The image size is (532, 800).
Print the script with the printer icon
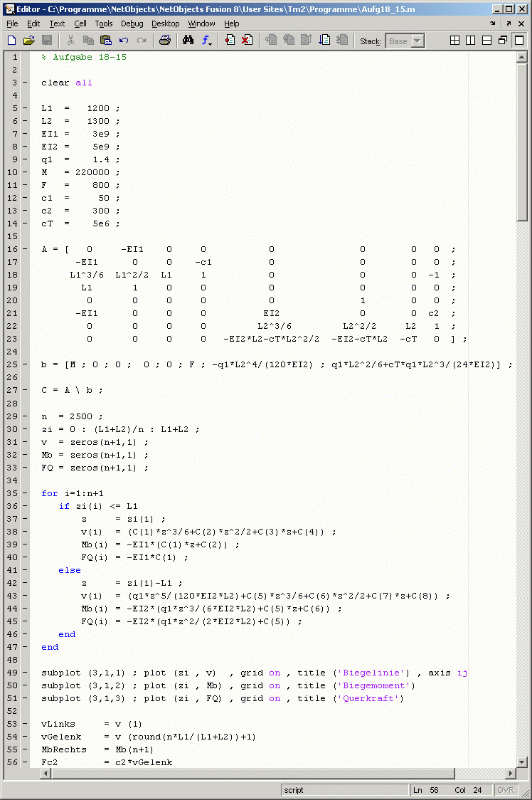[164, 41]
